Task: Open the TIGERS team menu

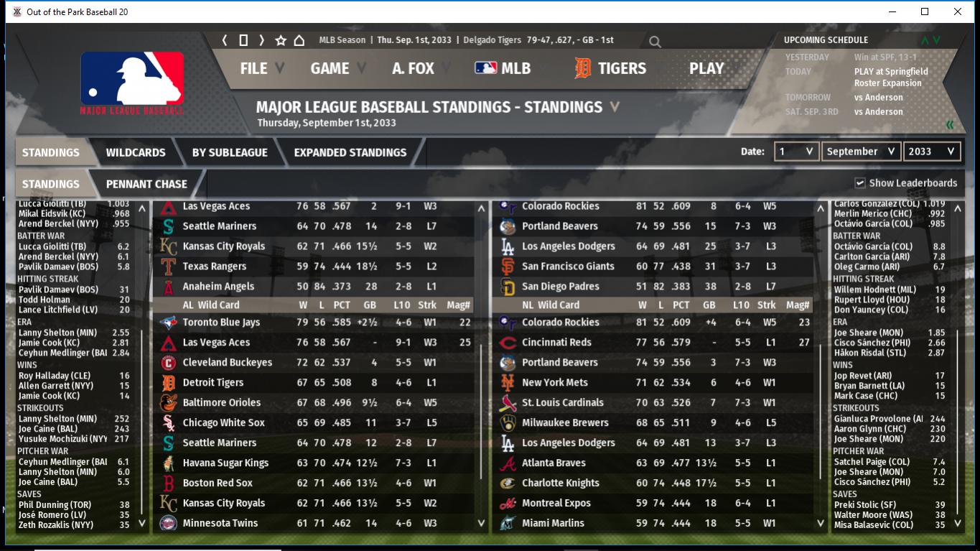Action: pos(610,68)
